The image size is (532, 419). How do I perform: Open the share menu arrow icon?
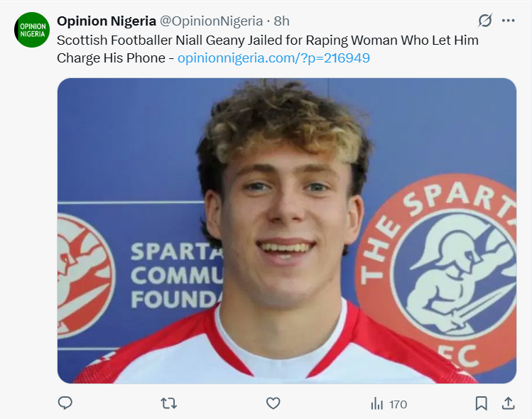point(508,403)
